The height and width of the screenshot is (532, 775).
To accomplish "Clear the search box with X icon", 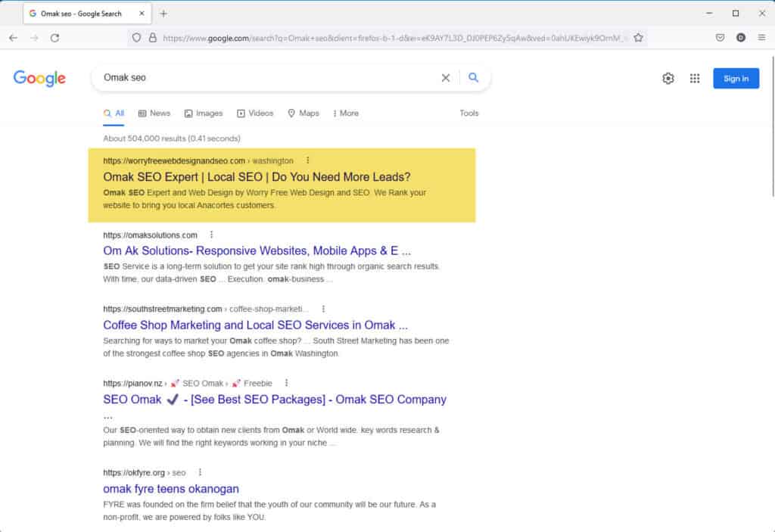I will [x=445, y=78].
